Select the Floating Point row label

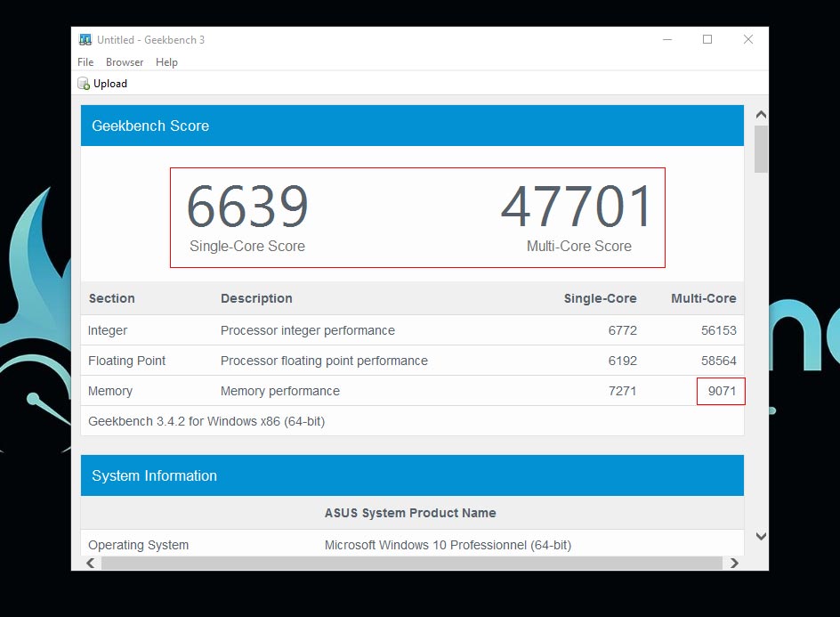[127, 361]
